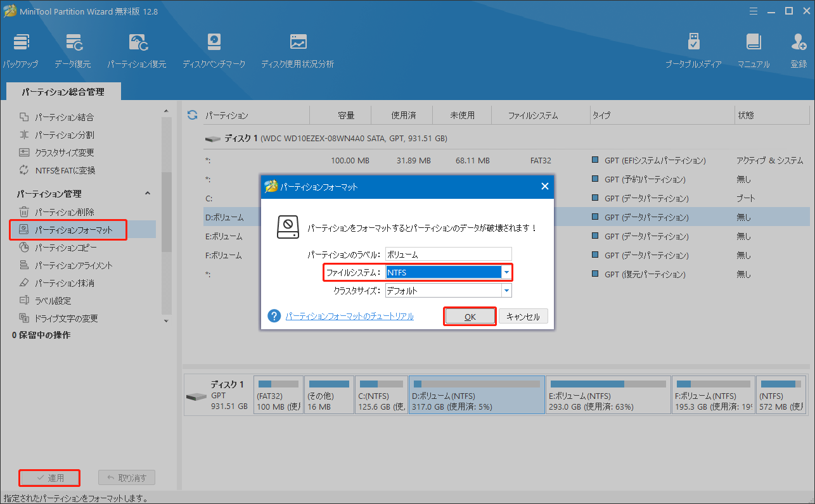The image size is (815, 504).
Task: Click the sidebar scroll-up arrow
Action: click(167, 111)
